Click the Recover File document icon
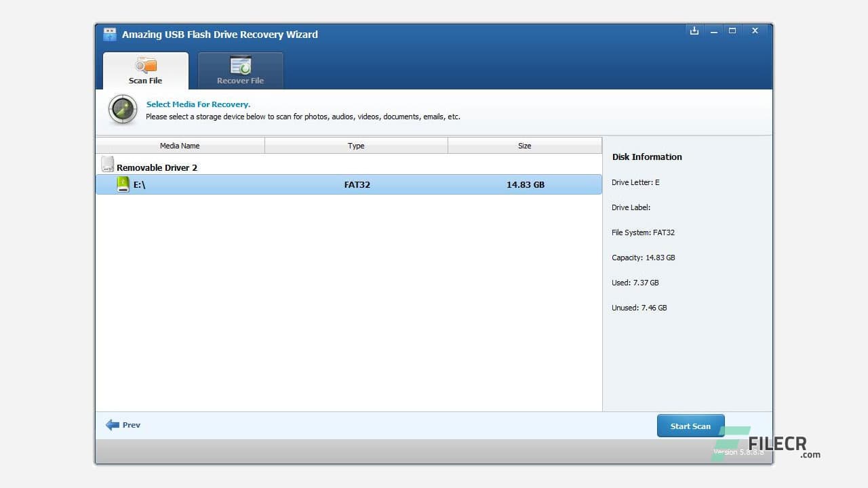Screen dimensions: 868x488 tap(240, 64)
